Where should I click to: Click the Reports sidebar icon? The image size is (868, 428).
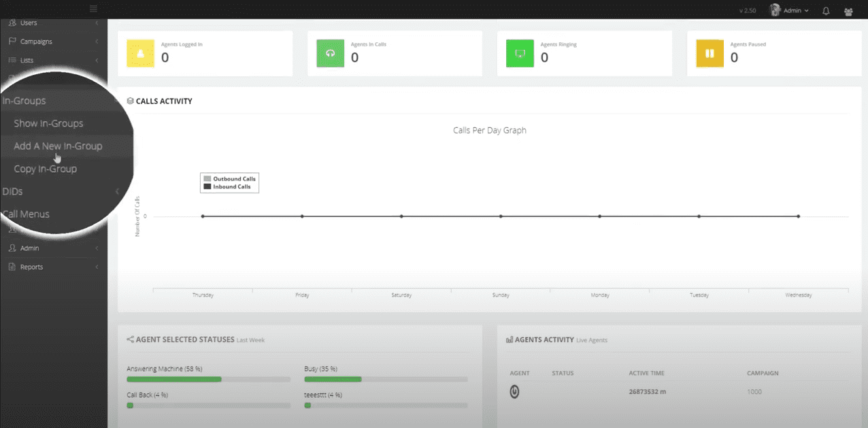(x=12, y=267)
